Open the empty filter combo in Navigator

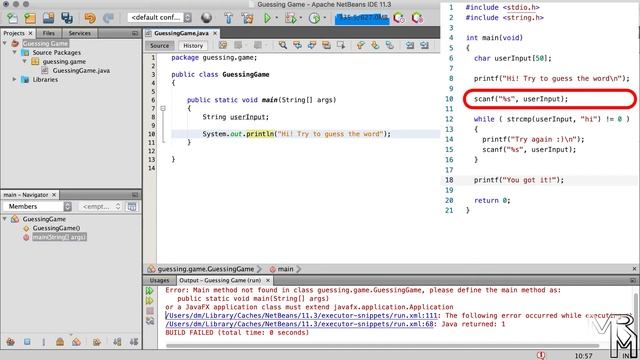100,207
